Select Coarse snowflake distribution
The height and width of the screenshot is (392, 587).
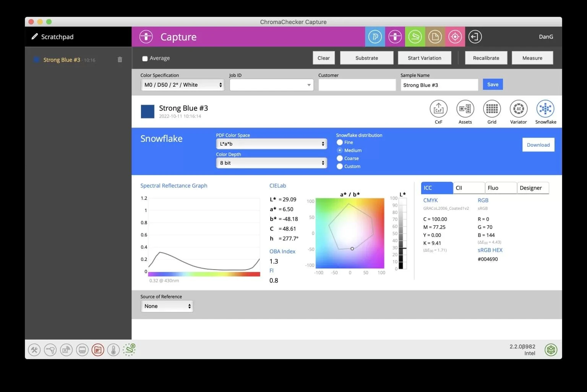(x=340, y=158)
